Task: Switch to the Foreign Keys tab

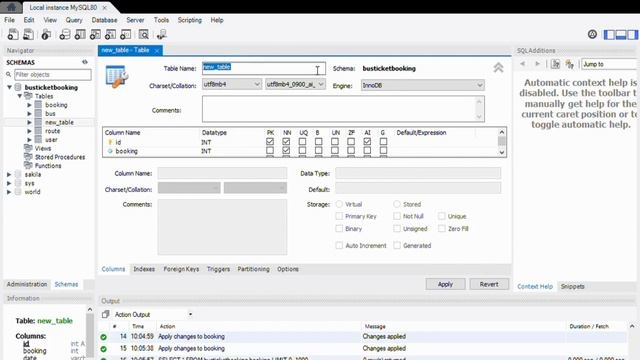Action: point(181,269)
